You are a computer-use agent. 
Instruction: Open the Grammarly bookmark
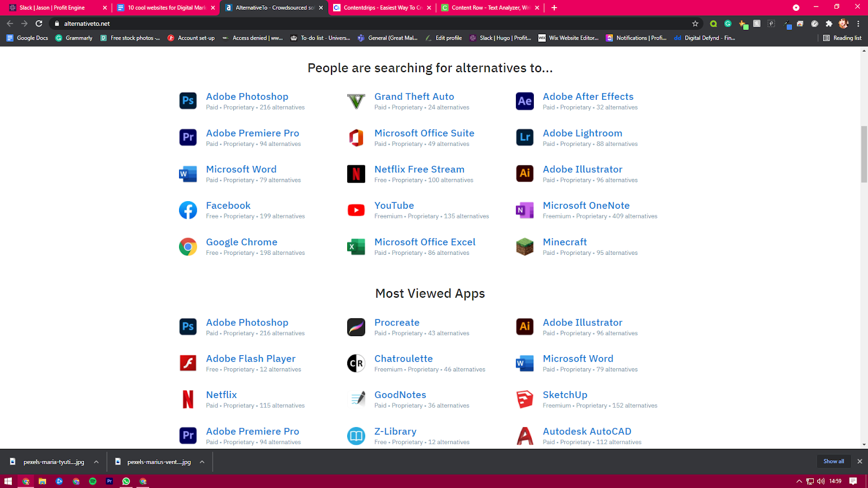tap(74, 38)
